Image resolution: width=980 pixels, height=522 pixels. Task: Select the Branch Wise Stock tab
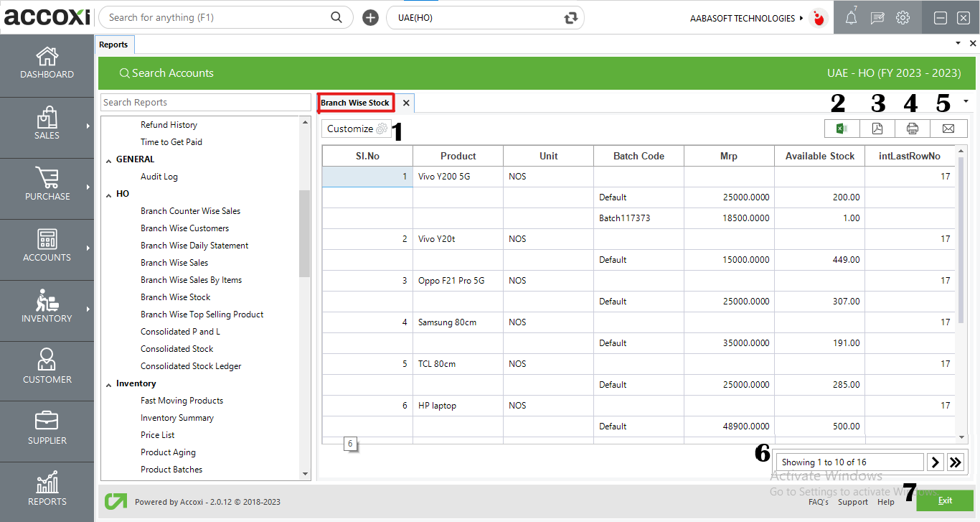click(x=355, y=103)
